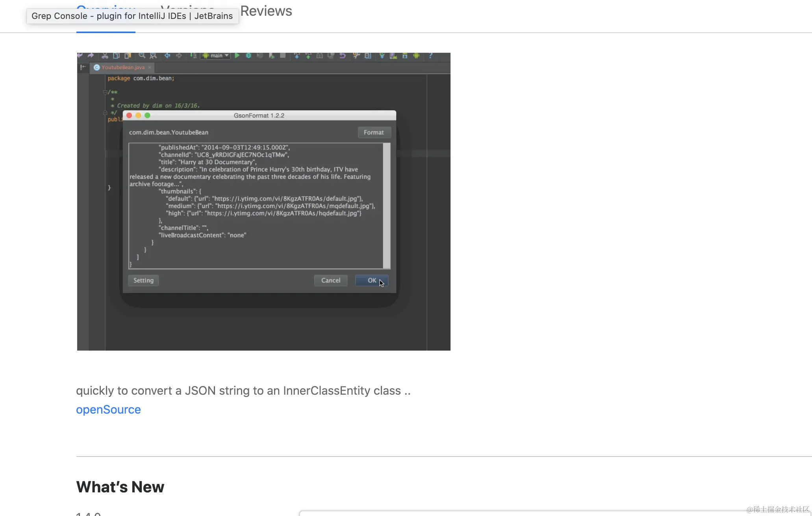Open the openSource link
This screenshot has height=516, width=812.
pos(108,410)
